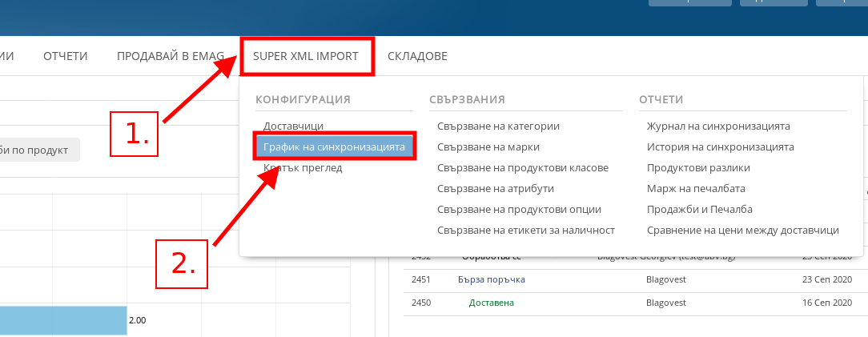Open the СКЛАДОВЕ menu
This screenshot has height=337, width=868.
(417, 56)
